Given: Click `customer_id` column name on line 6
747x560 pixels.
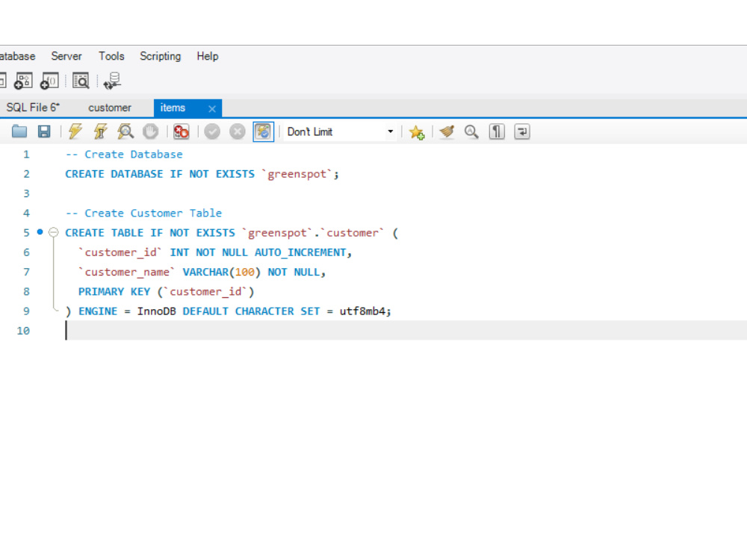Looking at the screenshot, I should coord(120,252).
